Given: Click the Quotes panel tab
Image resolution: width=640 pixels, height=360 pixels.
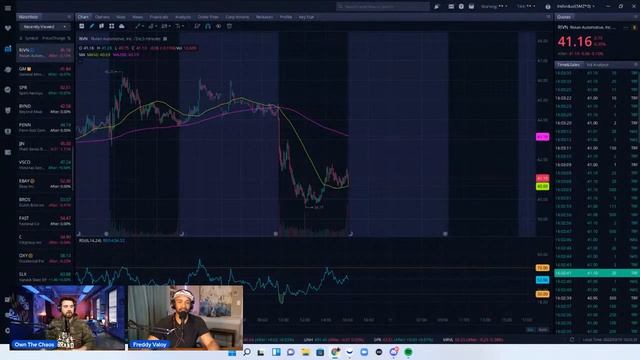Looking at the screenshot, I should pyautogui.click(x=564, y=17).
